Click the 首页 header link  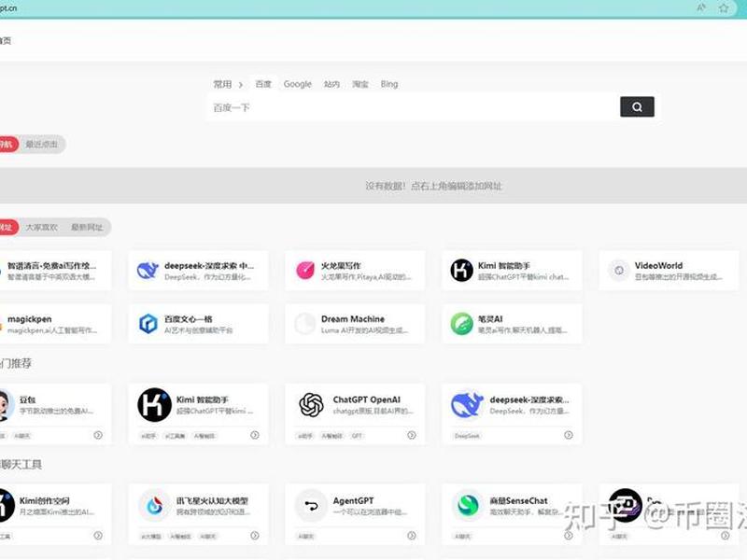pyautogui.click(x=6, y=41)
